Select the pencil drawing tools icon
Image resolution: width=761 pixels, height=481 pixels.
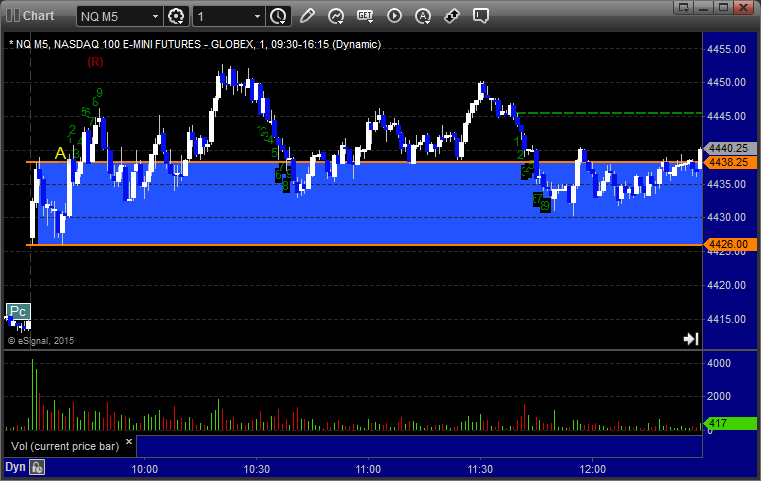point(307,16)
